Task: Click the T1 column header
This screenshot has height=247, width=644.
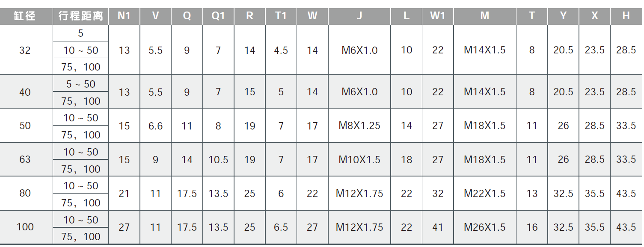Action: (x=281, y=16)
